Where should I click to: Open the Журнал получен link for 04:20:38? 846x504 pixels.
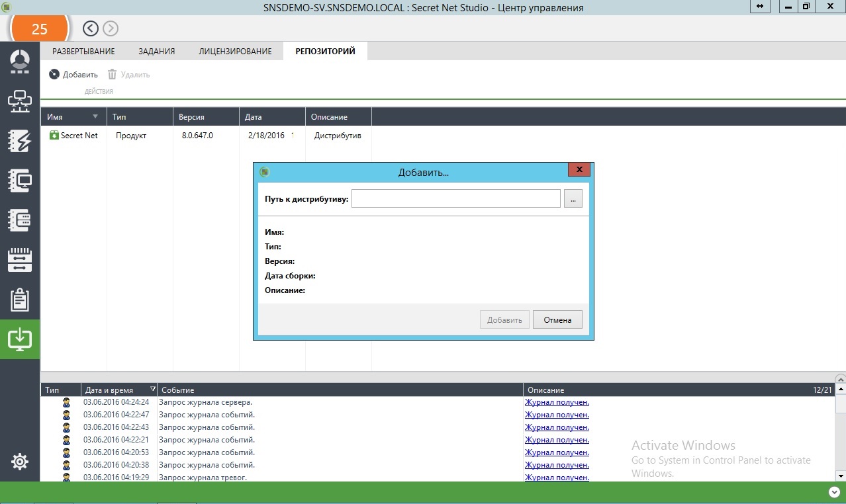click(x=557, y=465)
